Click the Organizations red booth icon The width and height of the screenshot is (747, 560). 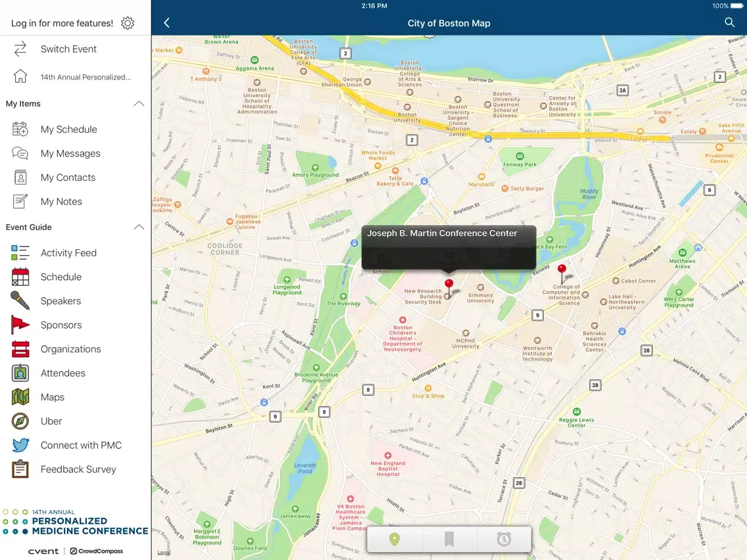20,349
